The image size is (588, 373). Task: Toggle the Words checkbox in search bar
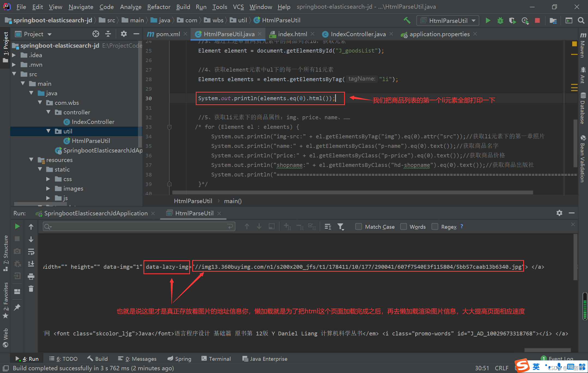click(405, 227)
